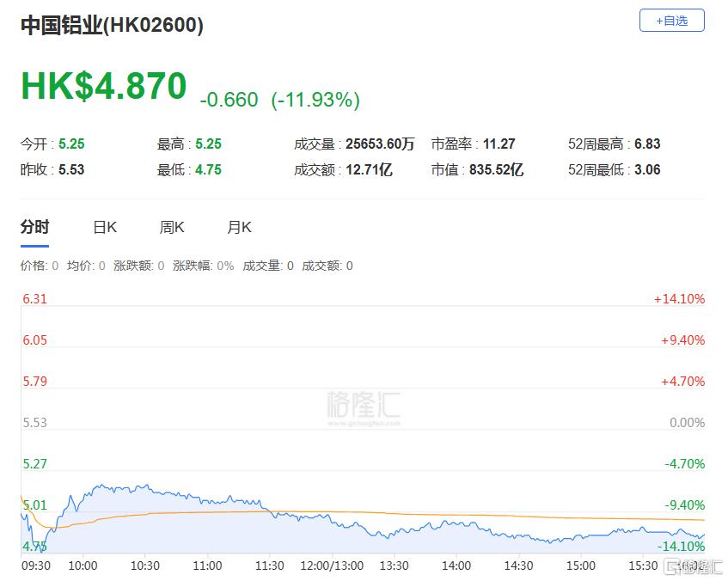Screen dimensions: 728x581
Task: Click the 最高 value 5.25
Action: pos(209,144)
